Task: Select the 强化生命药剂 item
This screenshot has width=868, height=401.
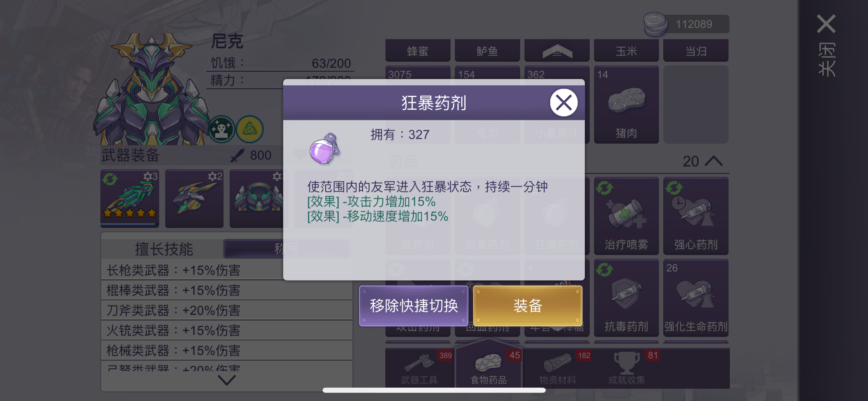Action: coord(696,297)
